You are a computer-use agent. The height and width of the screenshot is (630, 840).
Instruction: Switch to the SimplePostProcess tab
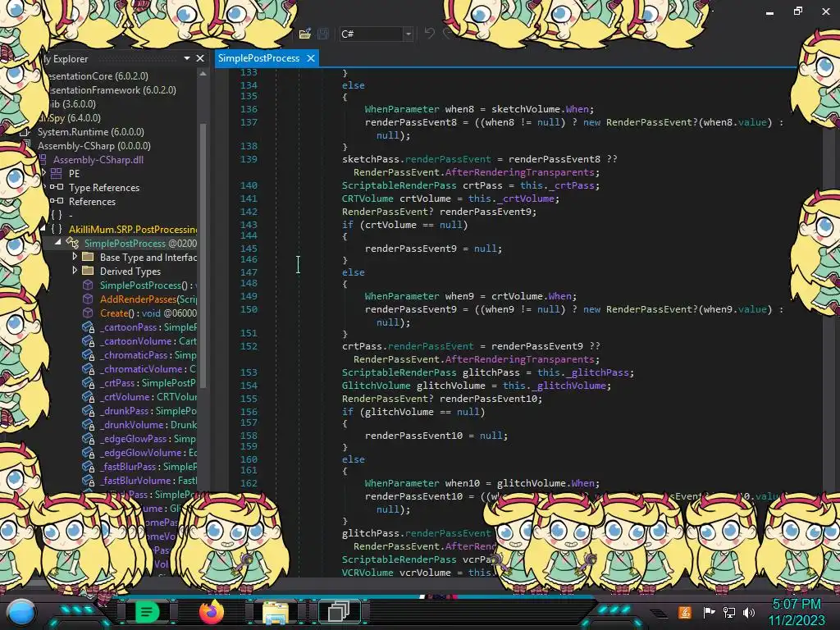tap(258, 58)
